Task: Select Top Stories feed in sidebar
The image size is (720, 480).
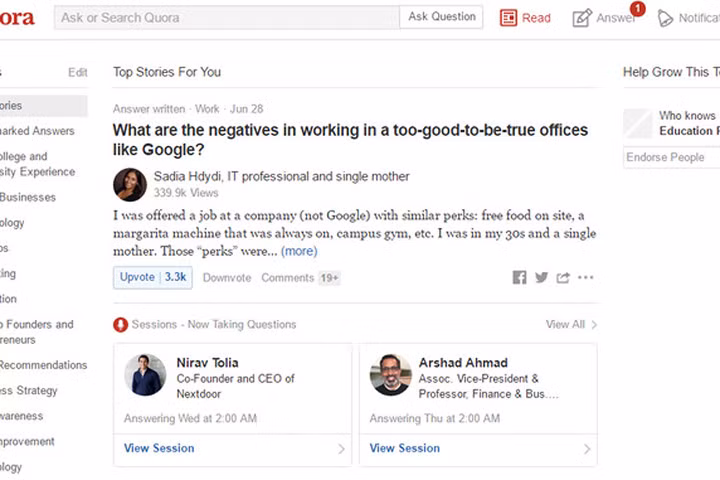Action: point(44,106)
